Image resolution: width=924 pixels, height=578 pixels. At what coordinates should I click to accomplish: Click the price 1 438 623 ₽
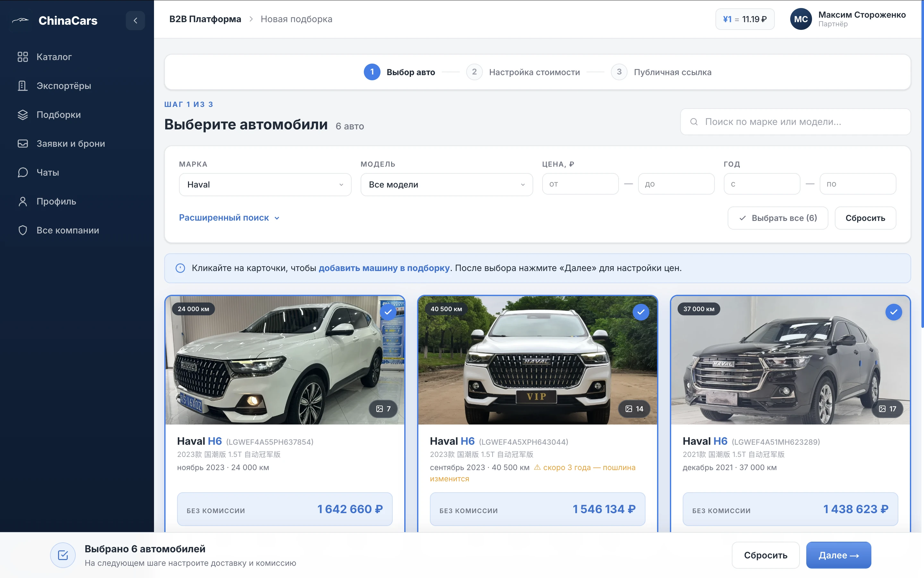click(x=856, y=509)
